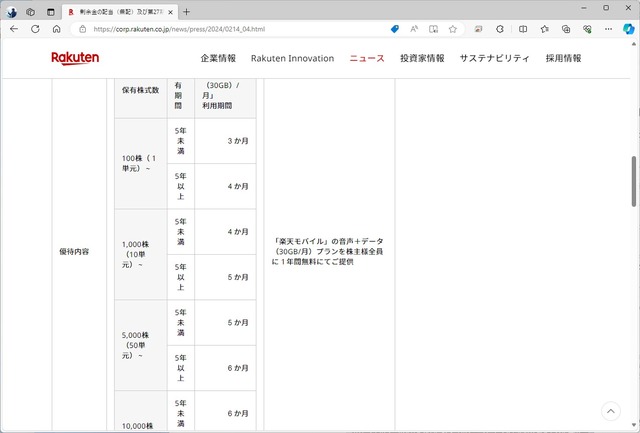Select the 5,000株（50単元）～ cell

pyautogui.click(x=141, y=345)
